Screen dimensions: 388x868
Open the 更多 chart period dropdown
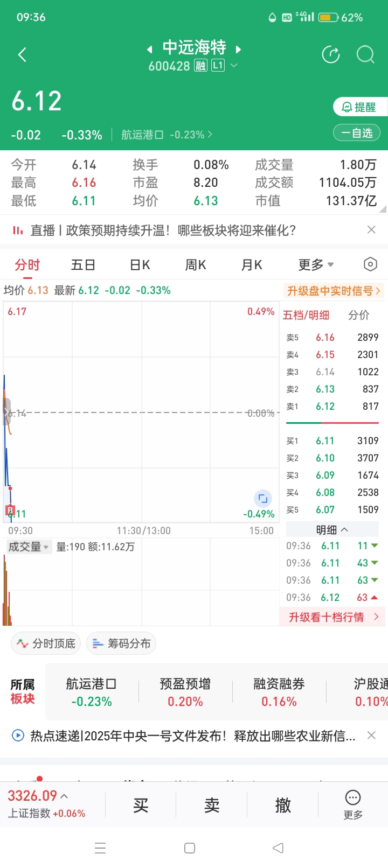316,265
